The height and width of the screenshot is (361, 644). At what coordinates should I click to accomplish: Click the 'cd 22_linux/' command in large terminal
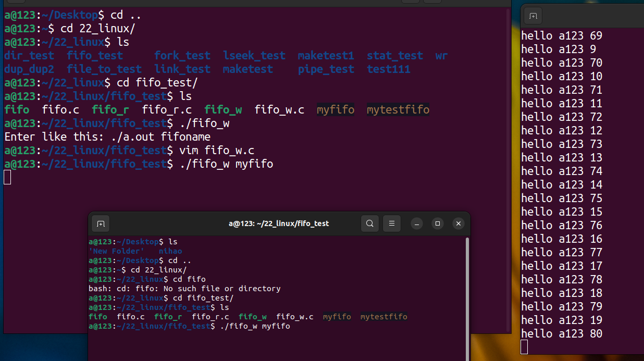pos(98,29)
